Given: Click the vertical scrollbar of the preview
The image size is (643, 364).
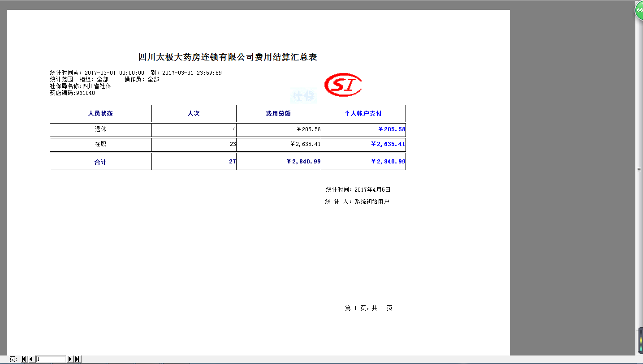Looking at the screenshot, I should click(x=639, y=170).
